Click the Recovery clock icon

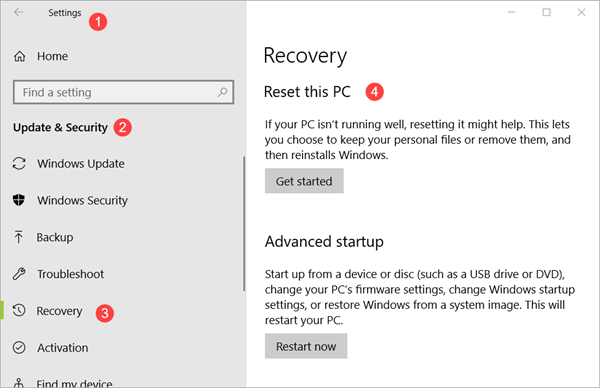point(19,310)
